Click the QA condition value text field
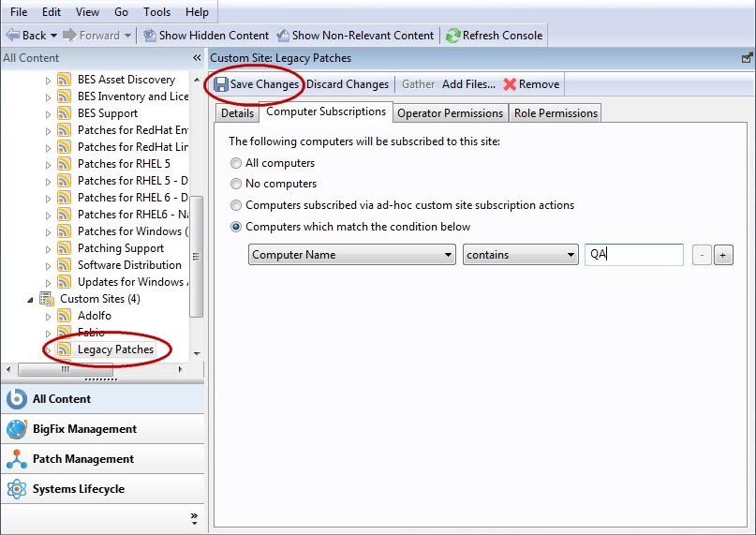Image resolution: width=756 pixels, height=535 pixels. point(633,255)
